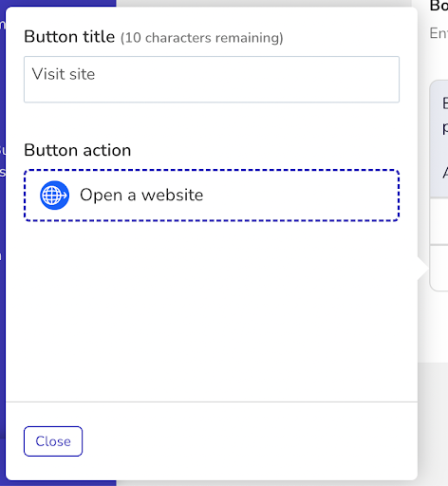Click into the Button title input field
Screen dimensions: 448x486
tap(212, 80)
